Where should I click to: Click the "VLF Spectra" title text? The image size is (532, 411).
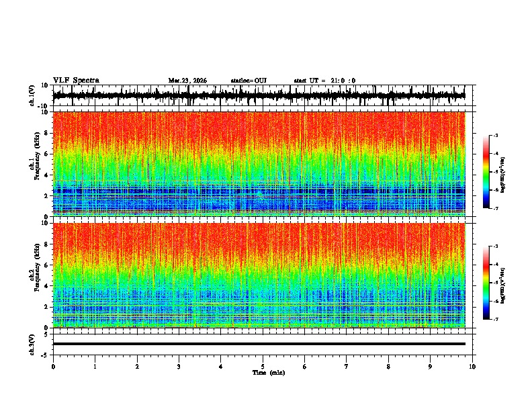point(76,81)
